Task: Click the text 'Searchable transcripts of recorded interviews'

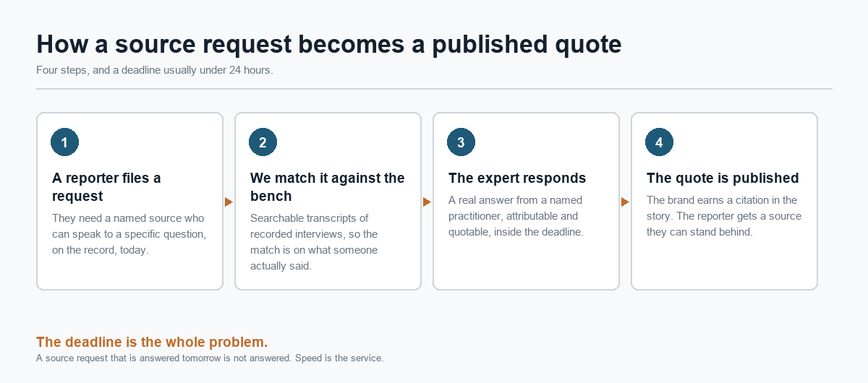Action: tap(310, 226)
